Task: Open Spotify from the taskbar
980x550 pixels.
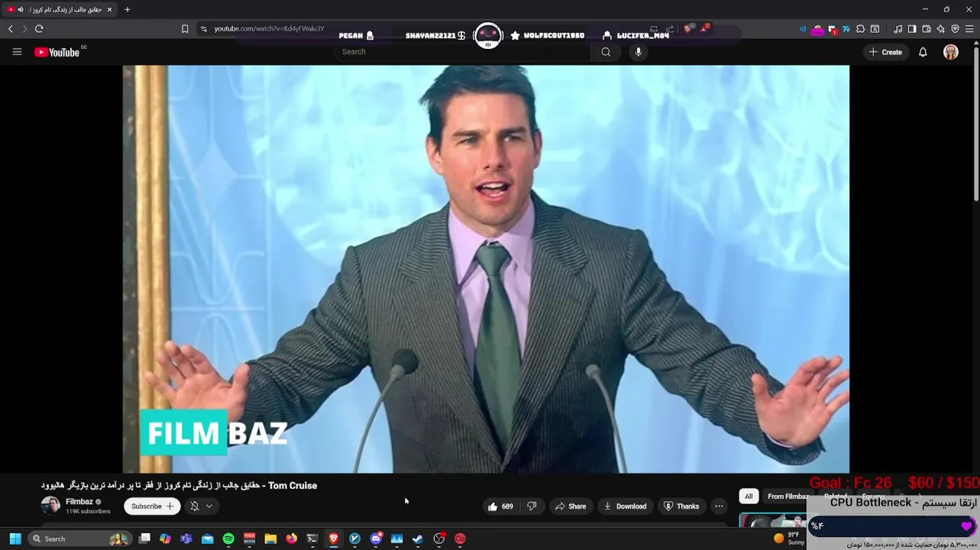Action: (228, 539)
